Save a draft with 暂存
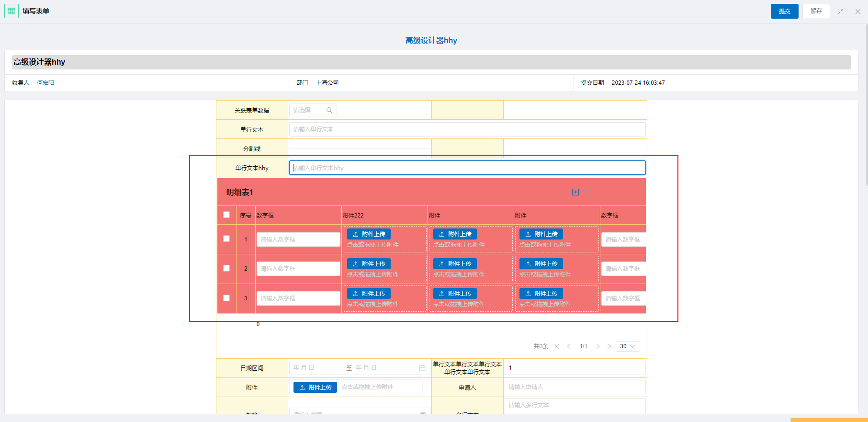The width and height of the screenshot is (868, 422). click(816, 11)
